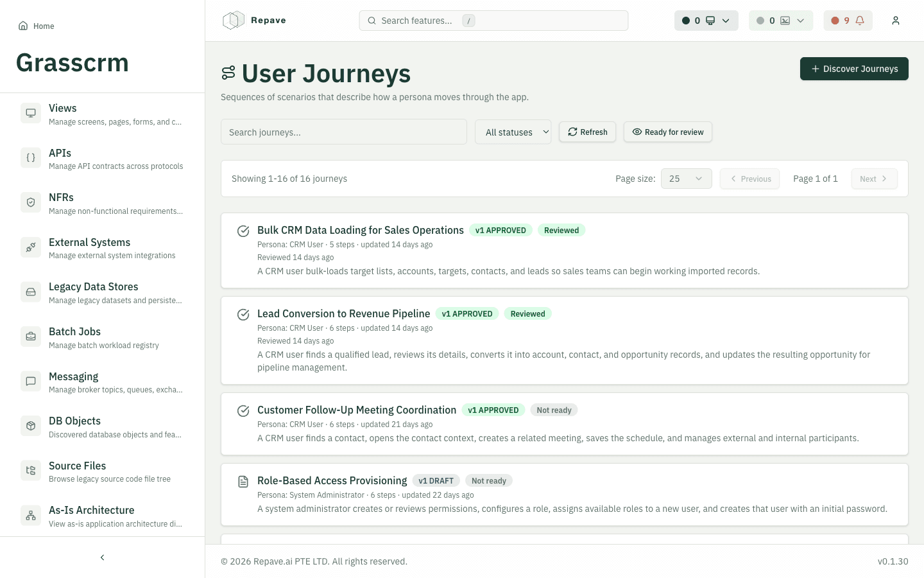
Task: Click the Home house icon
Action: [x=23, y=26]
